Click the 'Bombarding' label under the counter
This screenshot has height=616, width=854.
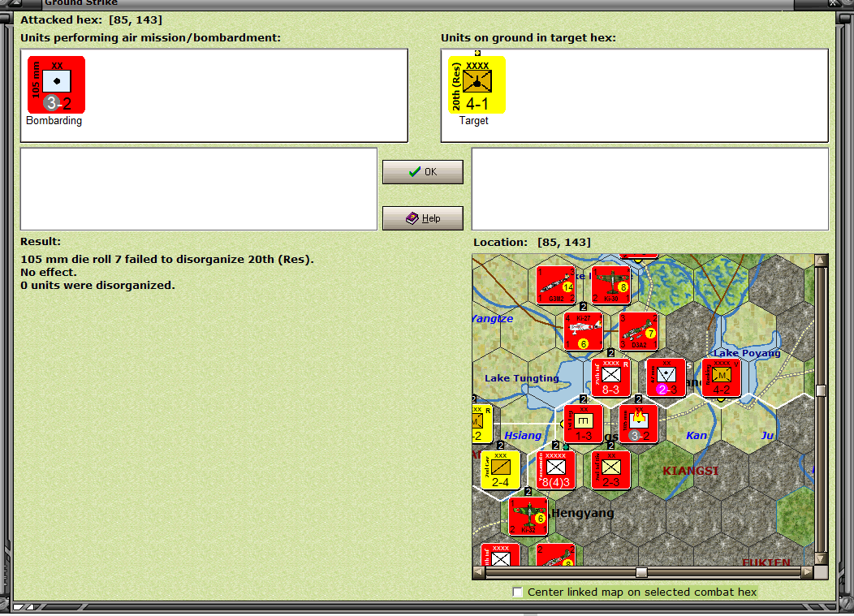54,121
